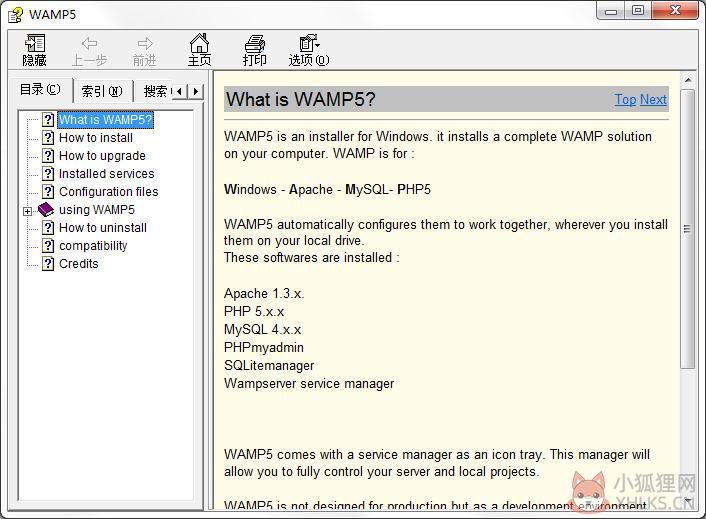Viewport: 706px width, 519px height.
Task: Follow the Top link in header
Action: coord(625,99)
